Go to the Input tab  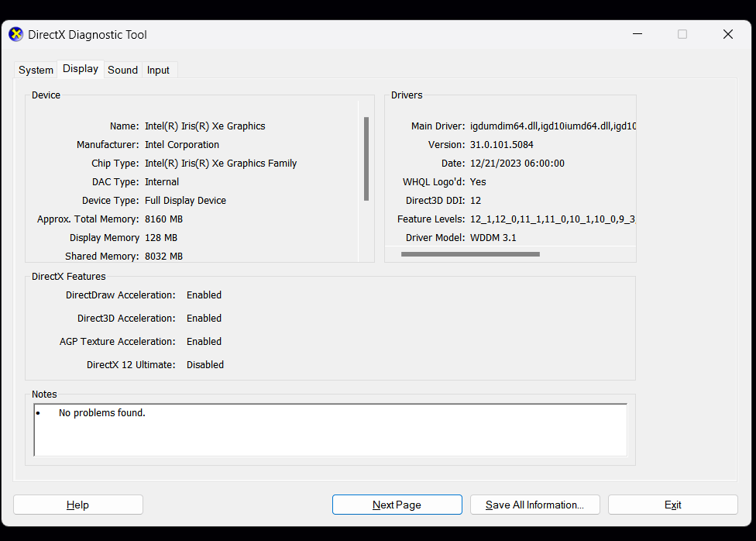(x=158, y=70)
